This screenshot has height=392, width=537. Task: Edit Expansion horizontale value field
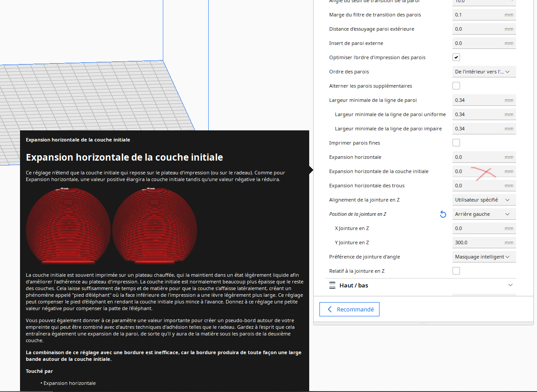click(484, 157)
